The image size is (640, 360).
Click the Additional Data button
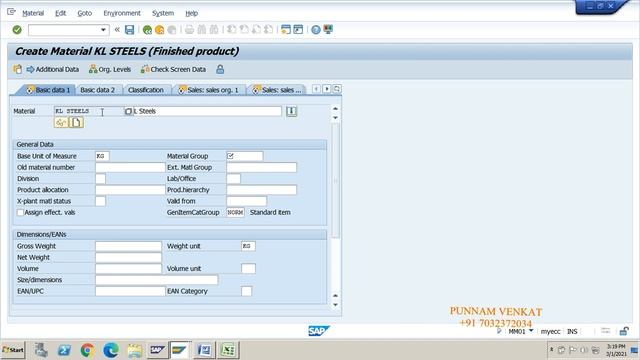(x=53, y=69)
